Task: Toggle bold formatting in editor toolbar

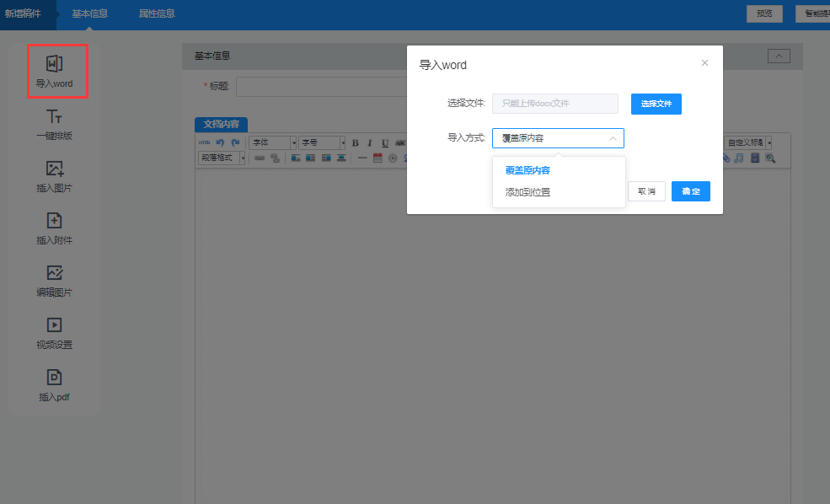Action: coord(356,143)
